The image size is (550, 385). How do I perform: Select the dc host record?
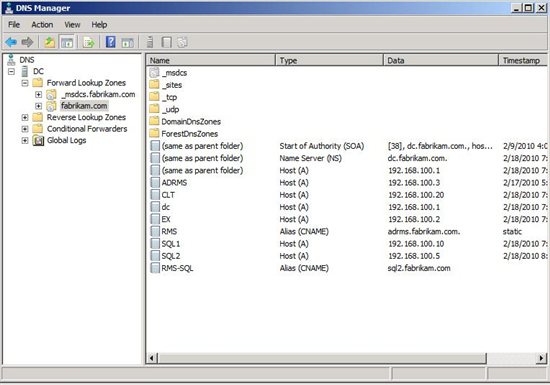pyautogui.click(x=347, y=207)
